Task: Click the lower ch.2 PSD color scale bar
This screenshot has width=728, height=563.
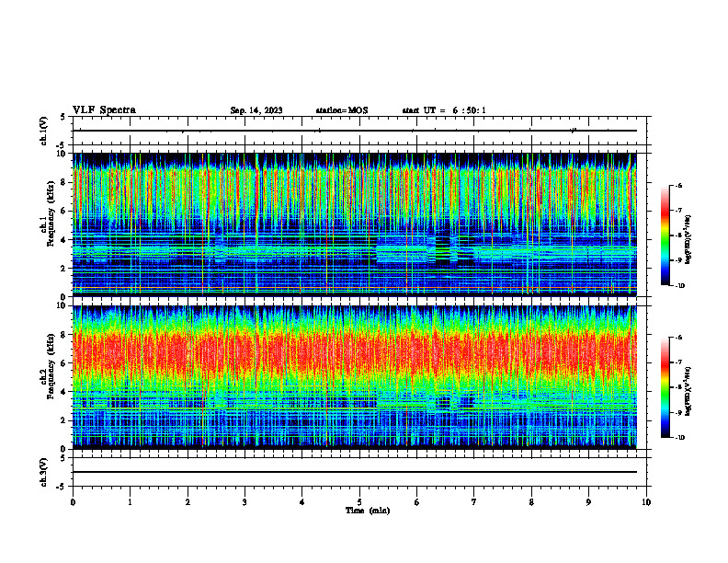Action: (x=665, y=387)
